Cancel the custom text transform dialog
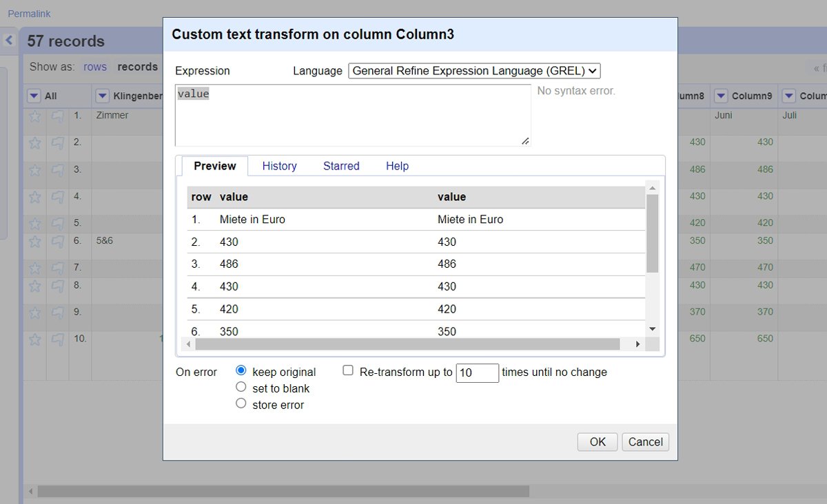 [x=646, y=442]
